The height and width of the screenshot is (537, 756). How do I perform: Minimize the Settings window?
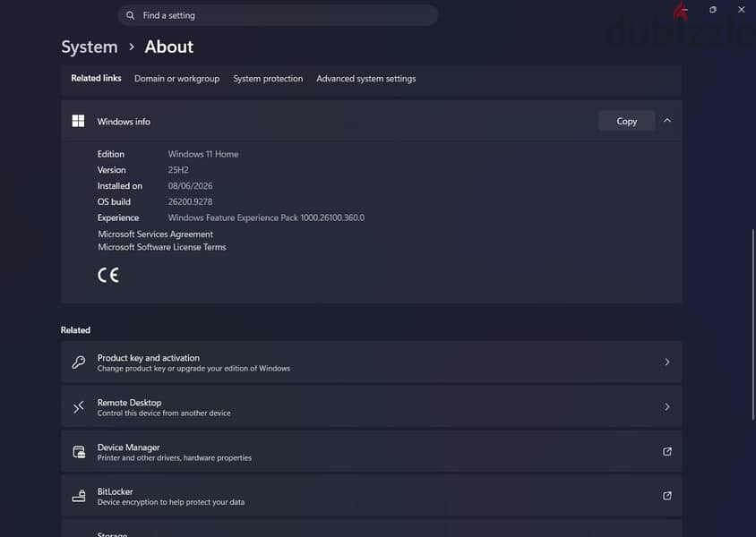pyautogui.click(x=684, y=10)
